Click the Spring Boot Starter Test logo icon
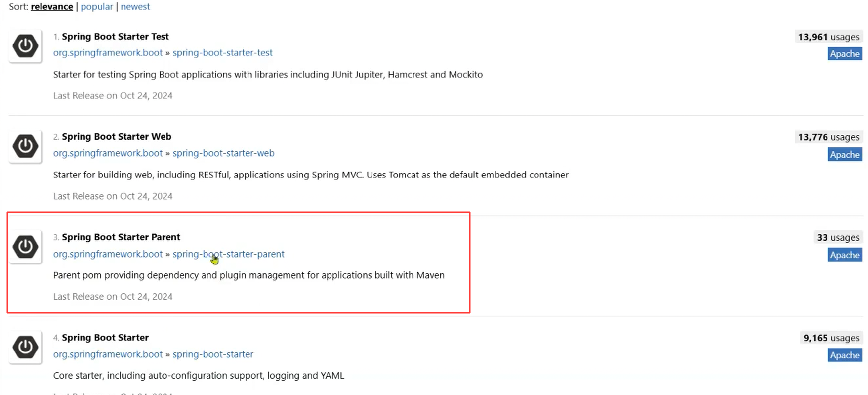Viewport: 868px width, 395px height. coord(25,46)
